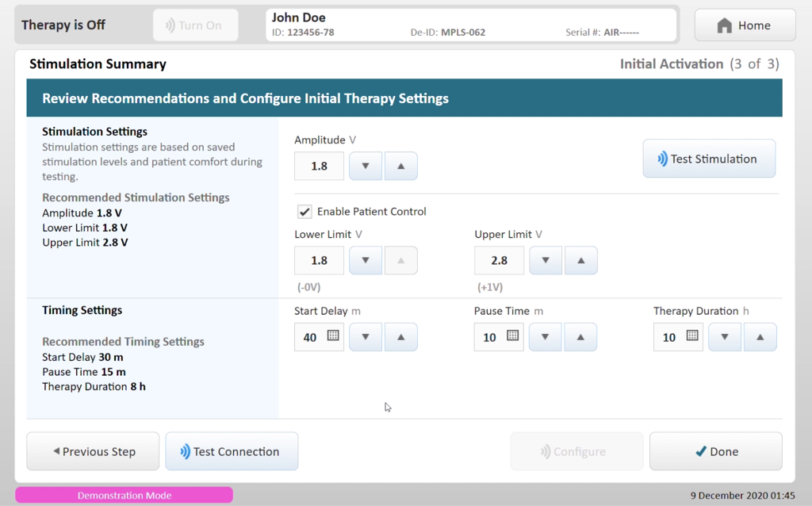
Task: Click the date 9 December 2020 01:45
Action: click(742, 496)
